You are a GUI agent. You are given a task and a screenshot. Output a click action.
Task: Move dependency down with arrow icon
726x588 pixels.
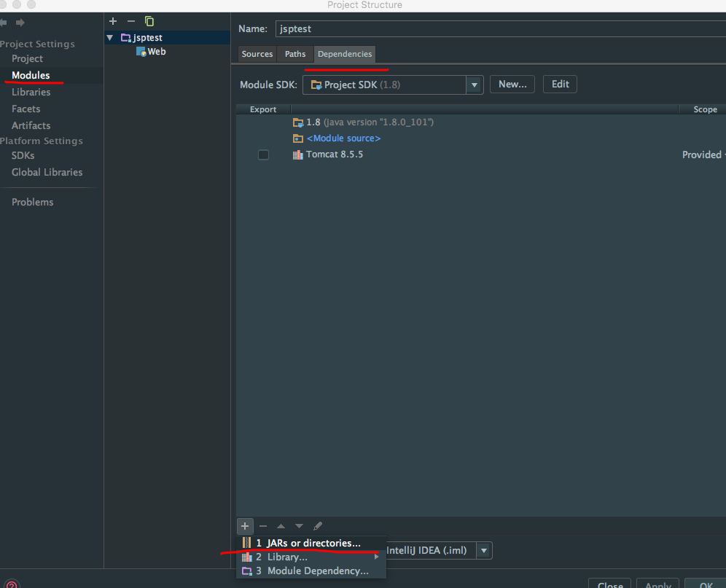coord(299,526)
